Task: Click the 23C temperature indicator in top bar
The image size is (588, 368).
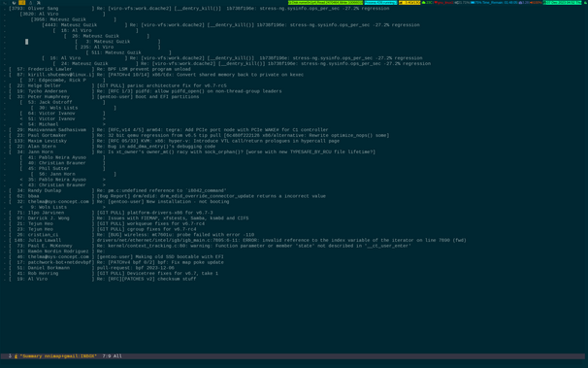Action: click(427, 3)
